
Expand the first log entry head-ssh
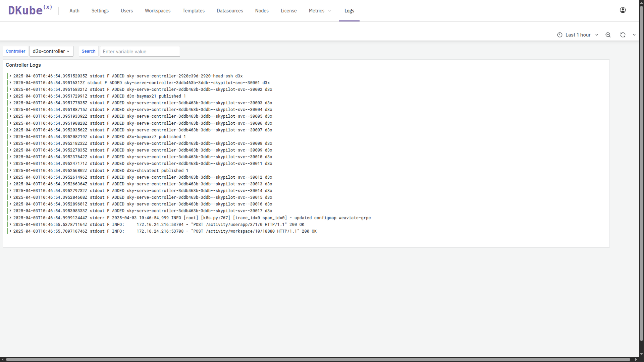click(x=10, y=76)
